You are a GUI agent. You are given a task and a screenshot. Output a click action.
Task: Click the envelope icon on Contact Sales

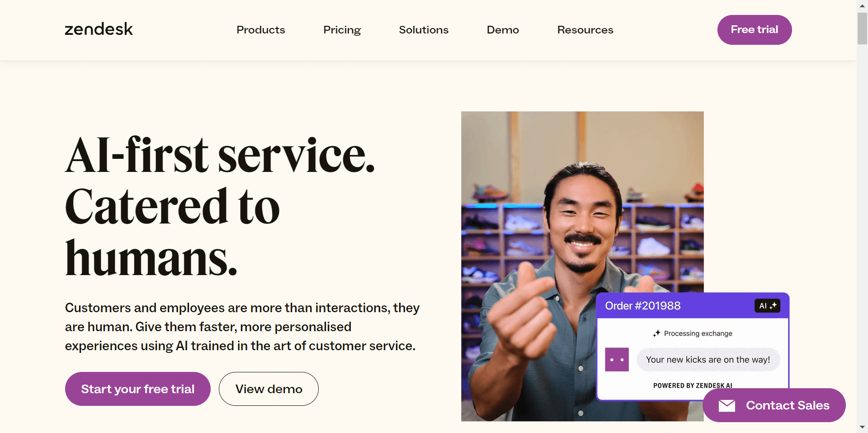point(727,405)
